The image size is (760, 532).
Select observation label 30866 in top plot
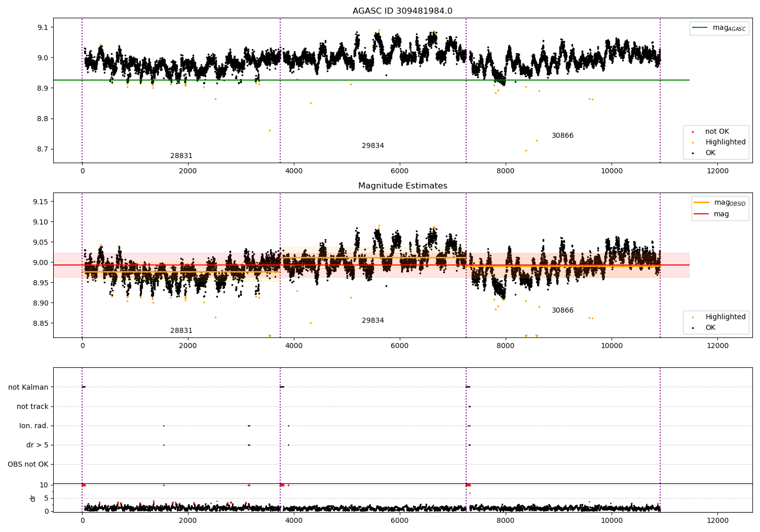[x=562, y=136]
